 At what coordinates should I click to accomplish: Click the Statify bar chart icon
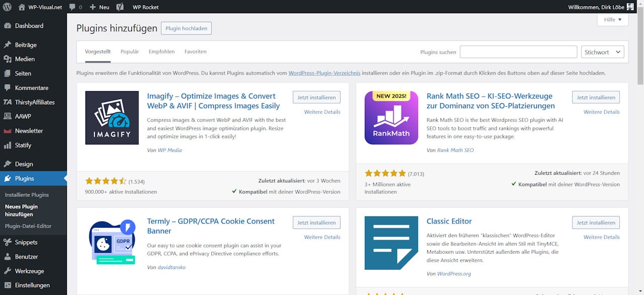(x=8, y=145)
